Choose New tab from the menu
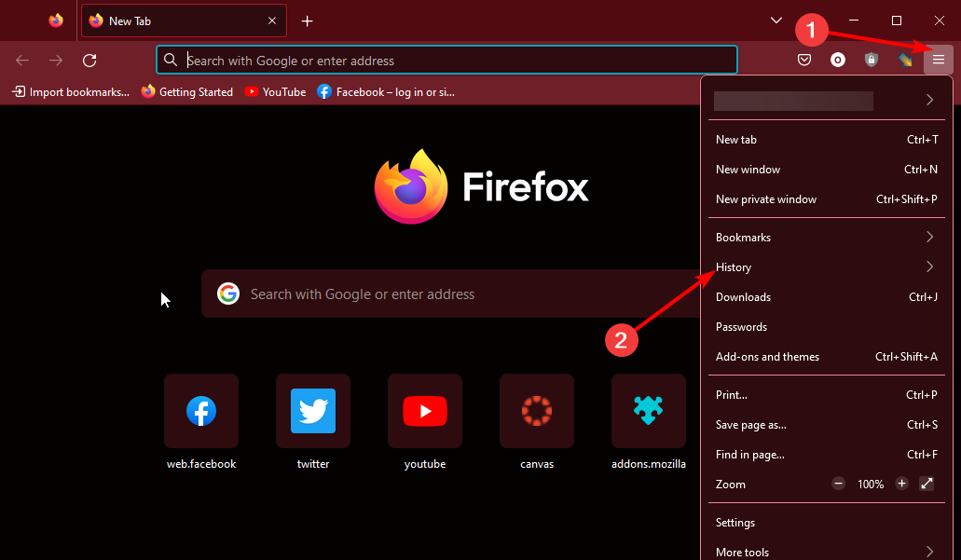The width and height of the screenshot is (961, 560). click(826, 140)
